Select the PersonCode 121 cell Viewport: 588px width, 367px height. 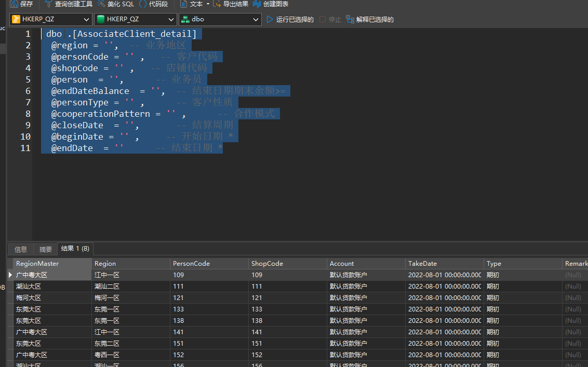point(209,297)
